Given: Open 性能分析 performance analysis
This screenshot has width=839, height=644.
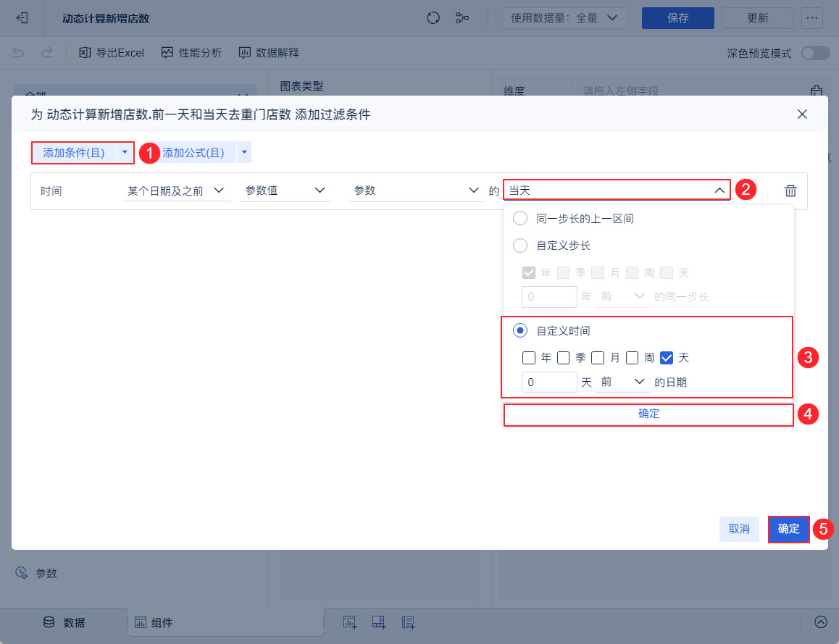Looking at the screenshot, I should tap(191, 52).
